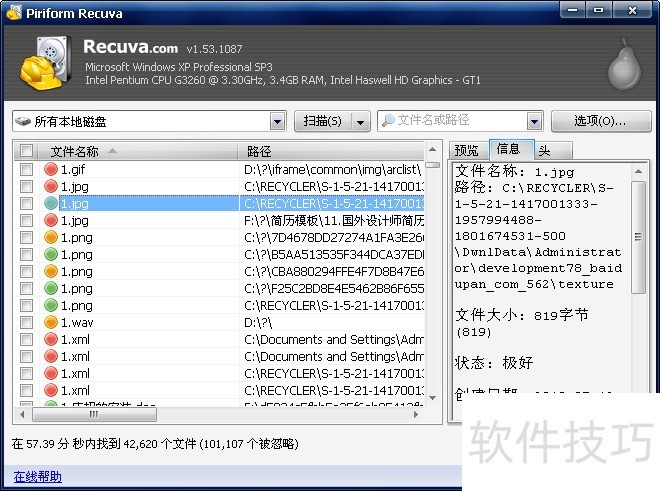The width and height of the screenshot is (660, 491).
Task: Select the 1.wav file row
Action: point(219,322)
